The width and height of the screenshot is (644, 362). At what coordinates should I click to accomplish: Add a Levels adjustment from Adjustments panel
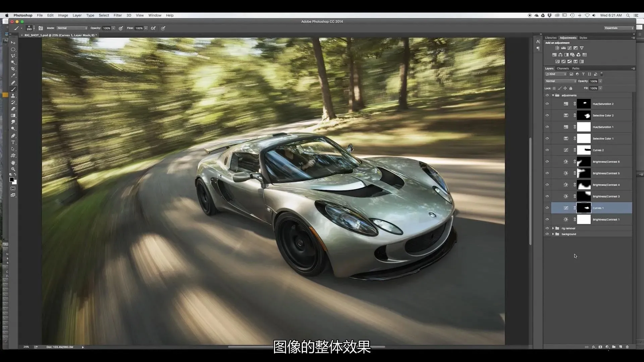(x=563, y=48)
